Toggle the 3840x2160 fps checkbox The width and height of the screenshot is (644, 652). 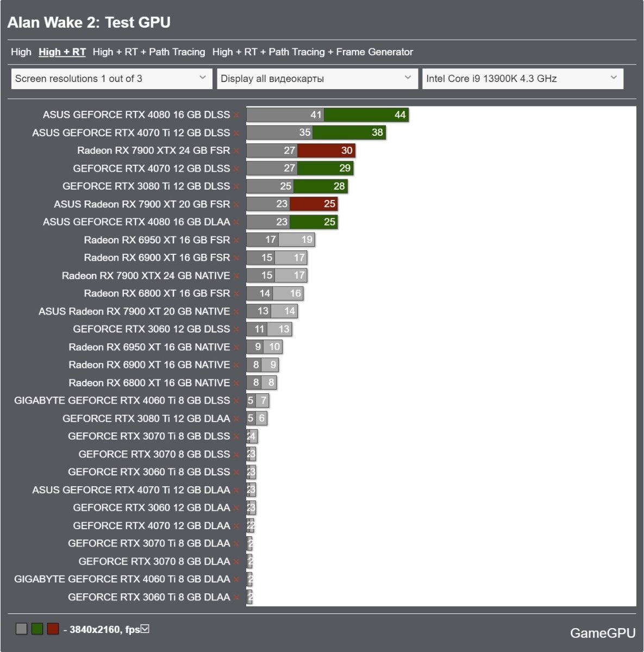pos(145,629)
